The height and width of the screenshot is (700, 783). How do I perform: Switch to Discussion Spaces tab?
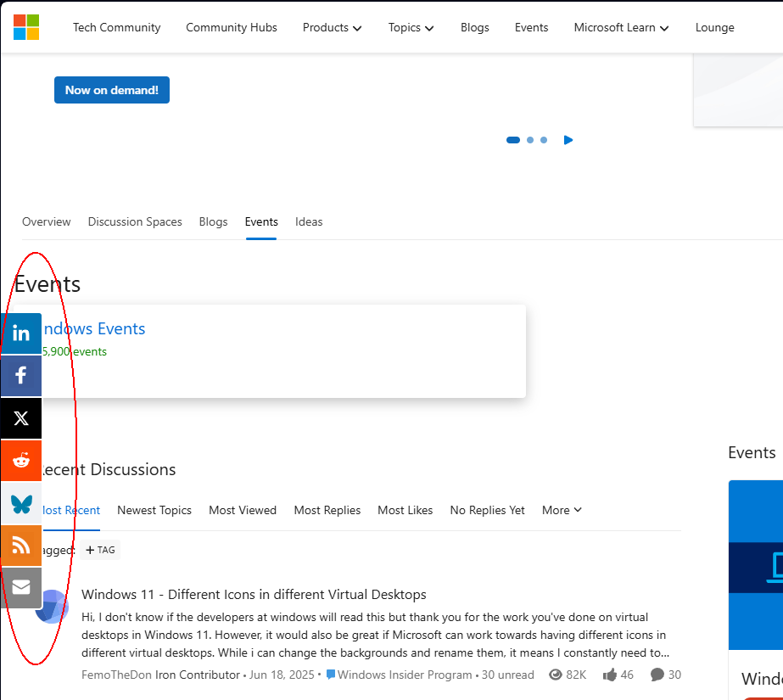[x=135, y=221]
